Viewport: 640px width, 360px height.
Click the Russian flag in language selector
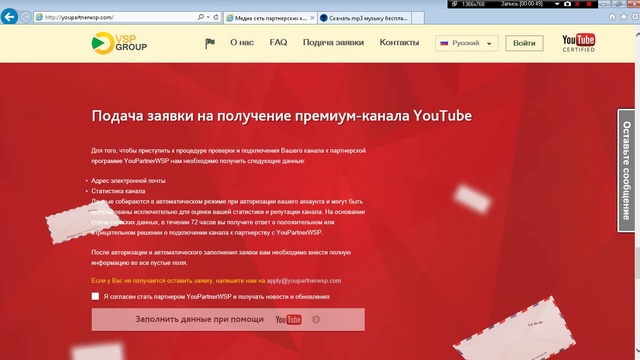444,43
